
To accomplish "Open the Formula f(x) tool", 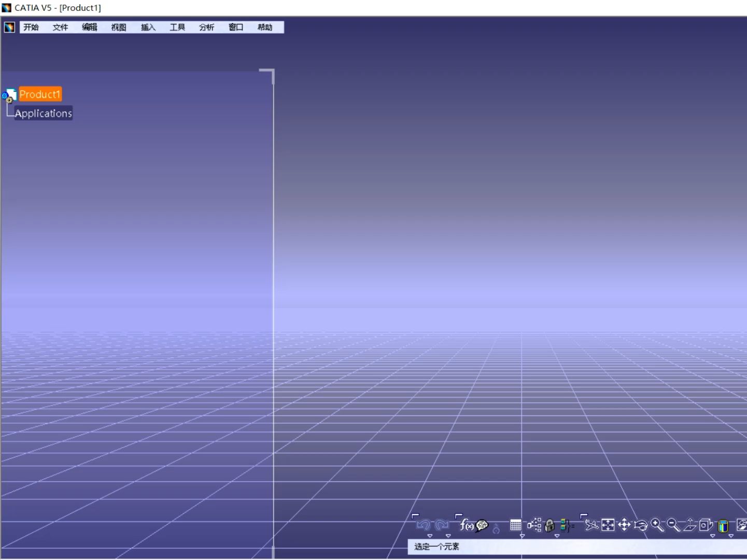I will click(x=467, y=525).
